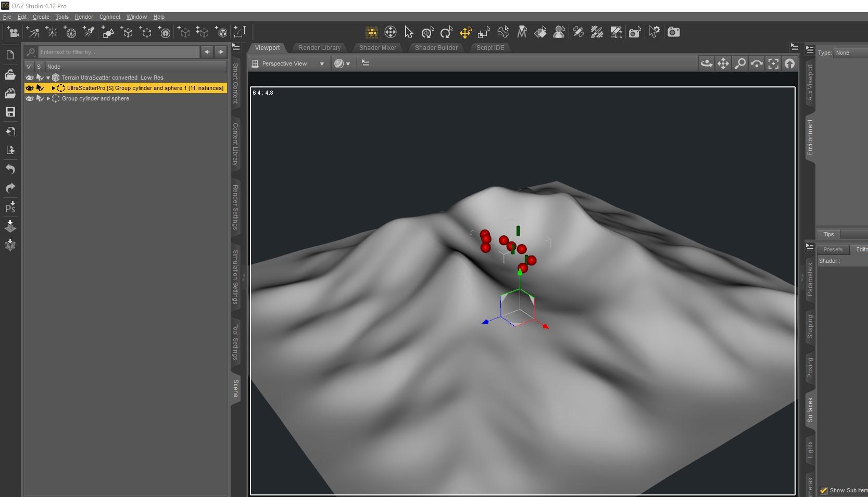Toggle selectability of Terrain UltraScatter converted node
This screenshot has width=868, height=497.
point(40,78)
